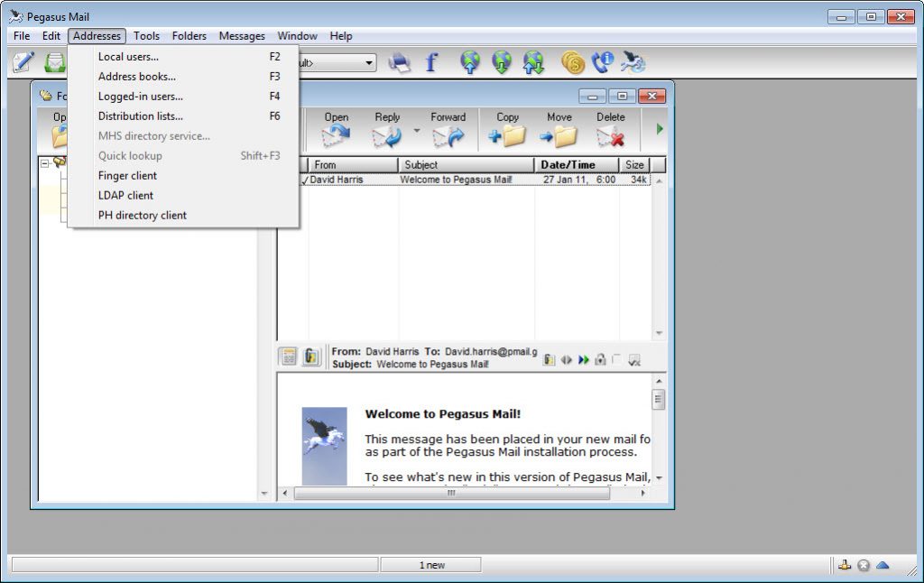
Task: Click the attachments view icon in preview header
Action: (x=310, y=356)
